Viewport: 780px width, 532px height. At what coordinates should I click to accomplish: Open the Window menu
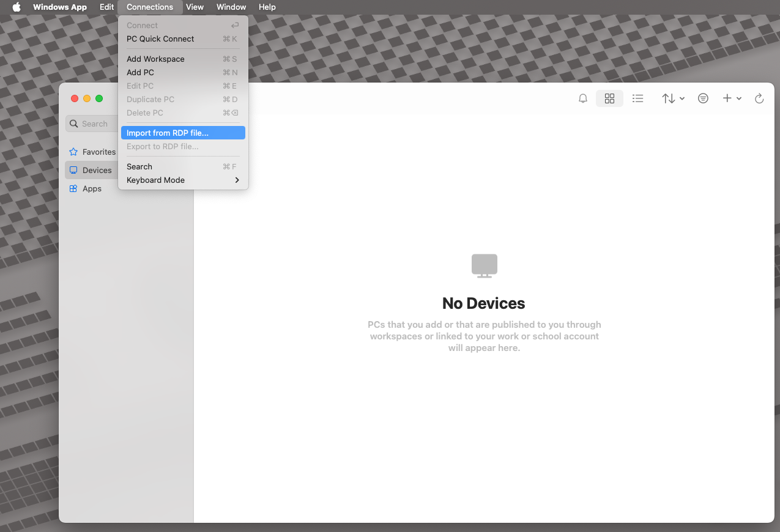tap(231, 7)
